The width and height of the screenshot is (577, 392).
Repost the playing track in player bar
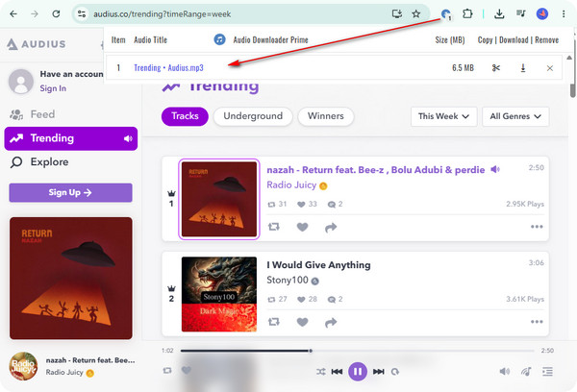tap(167, 370)
